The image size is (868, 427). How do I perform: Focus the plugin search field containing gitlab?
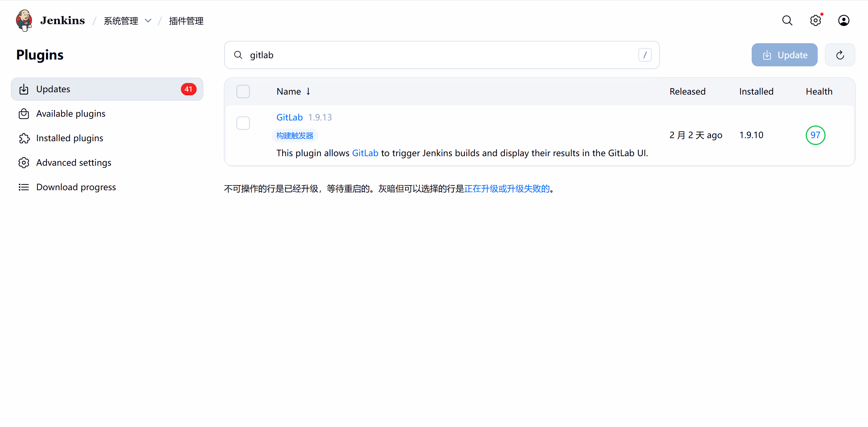[439, 55]
